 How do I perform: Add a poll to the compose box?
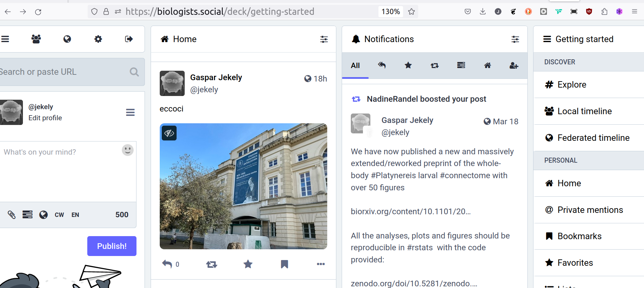tap(27, 215)
